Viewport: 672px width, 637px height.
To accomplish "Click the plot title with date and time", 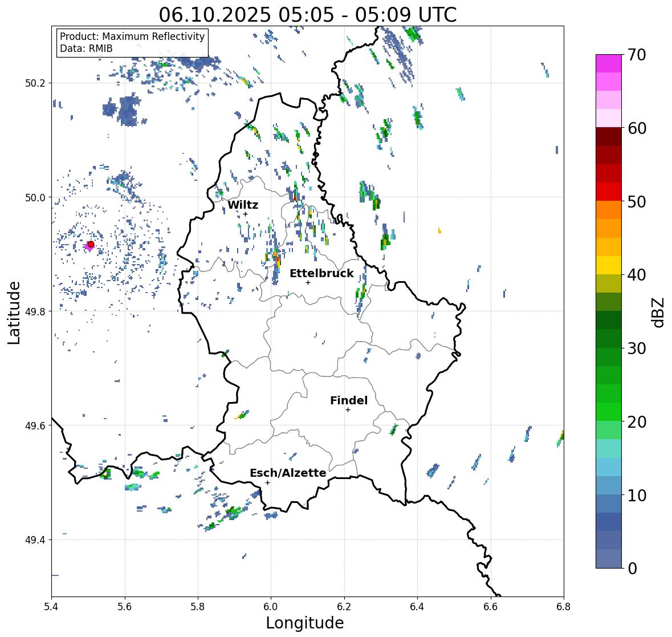I will pos(308,15).
